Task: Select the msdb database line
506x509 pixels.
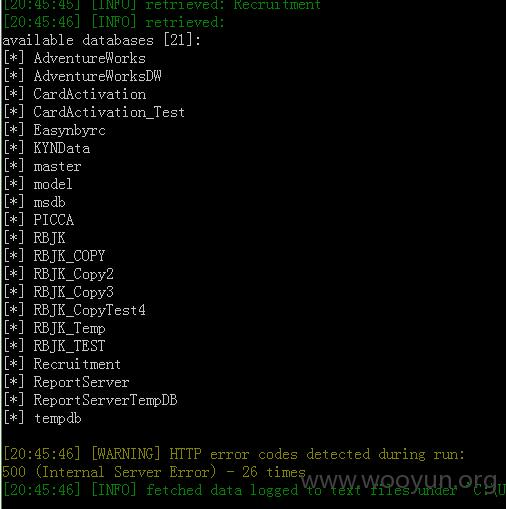Action: coord(49,202)
